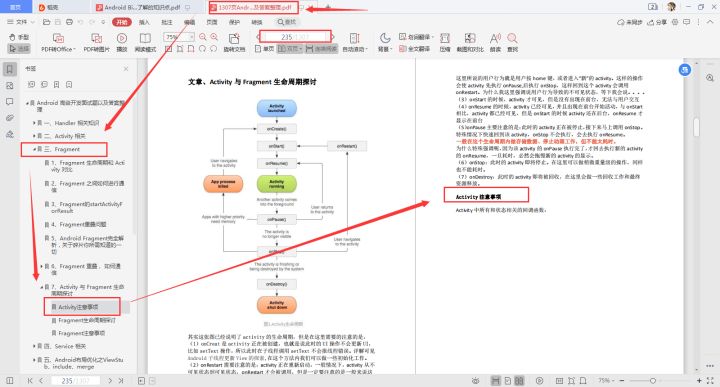Image resolution: width=720 pixels, height=387 pixels.
Task: Open word selection translate dropdown
Action: tap(416, 37)
